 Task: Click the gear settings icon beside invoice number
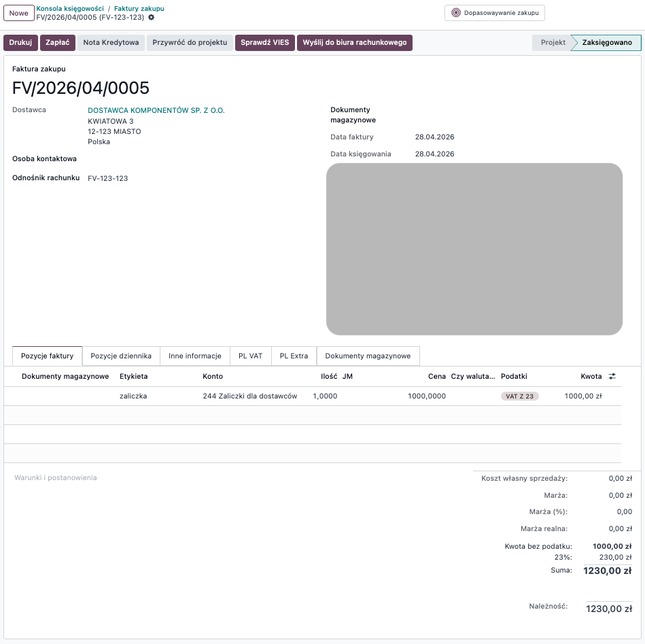tap(151, 18)
